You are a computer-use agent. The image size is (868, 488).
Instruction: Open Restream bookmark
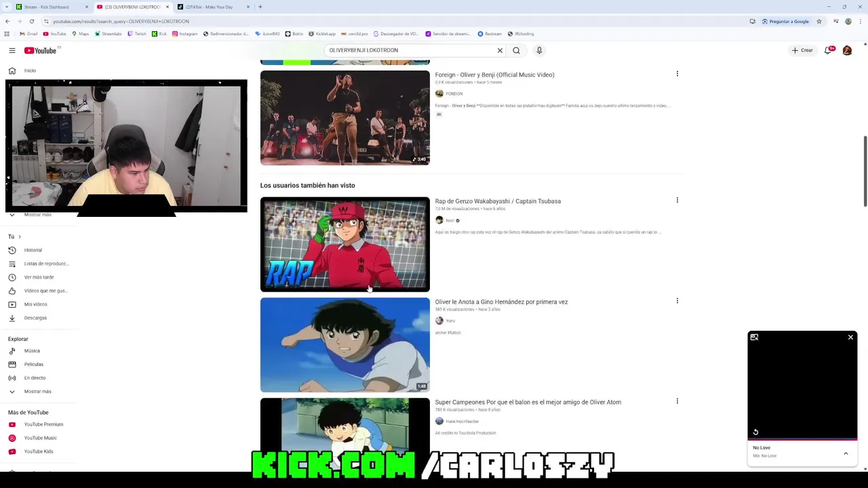click(490, 34)
